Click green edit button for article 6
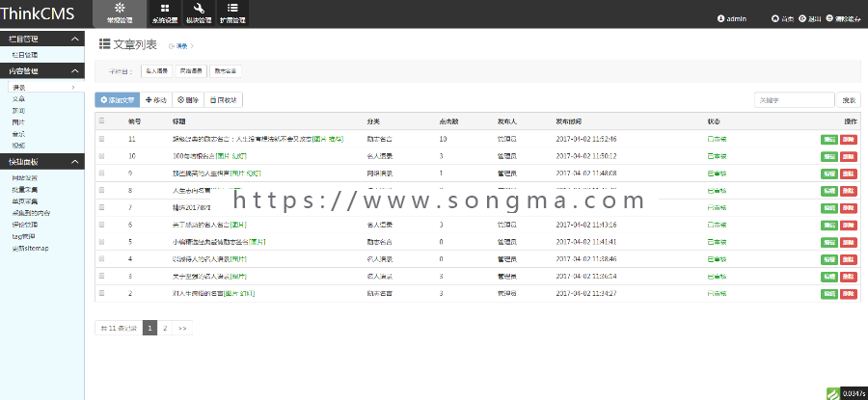Image resolution: width=868 pixels, height=400 pixels. point(829,226)
